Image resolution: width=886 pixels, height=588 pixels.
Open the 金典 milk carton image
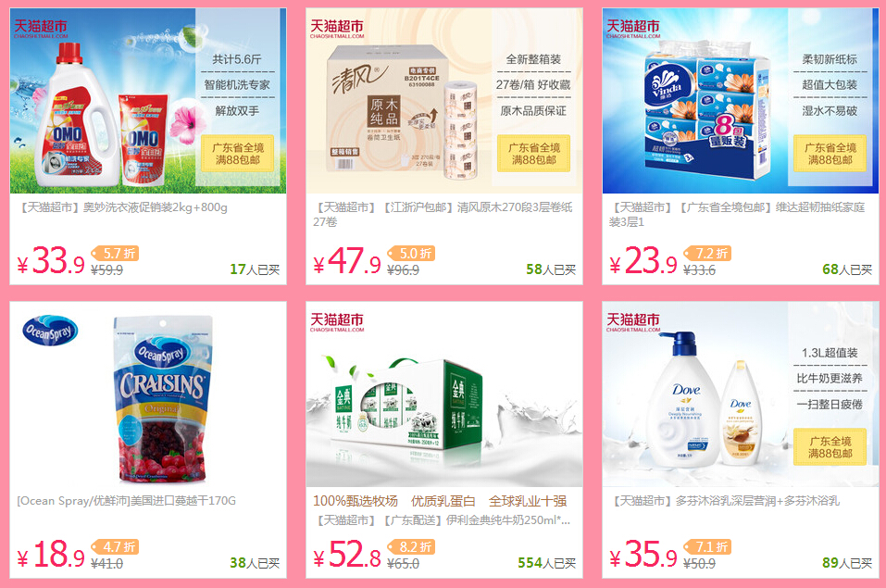[444, 394]
